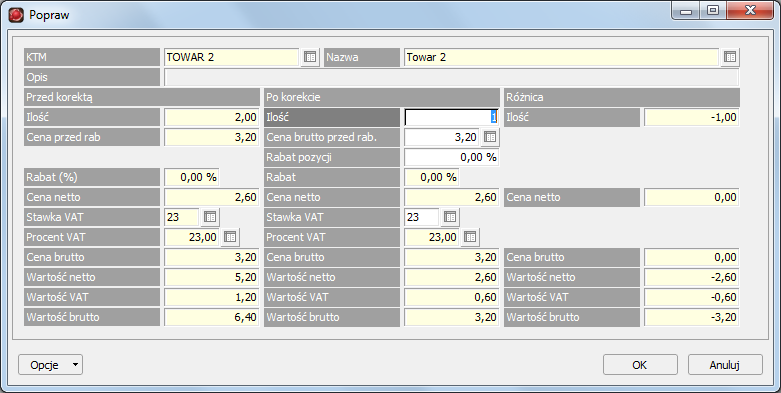
Task: Click the Przed korektą section header
Action: pos(142,97)
